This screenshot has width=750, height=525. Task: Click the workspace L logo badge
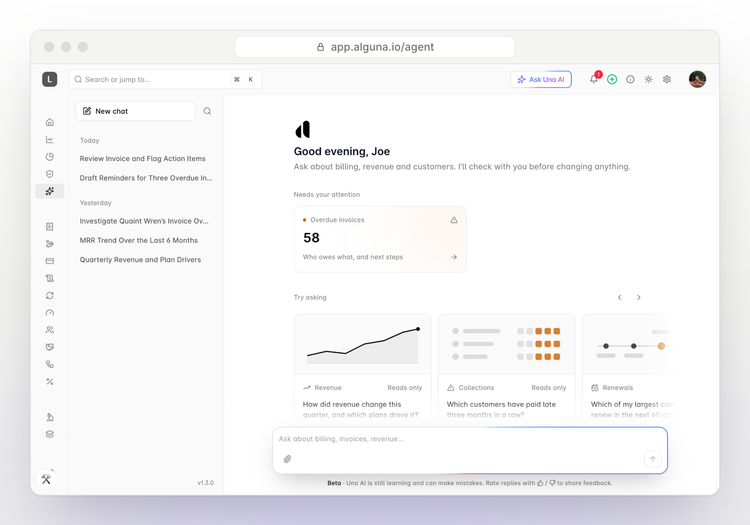click(50, 79)
